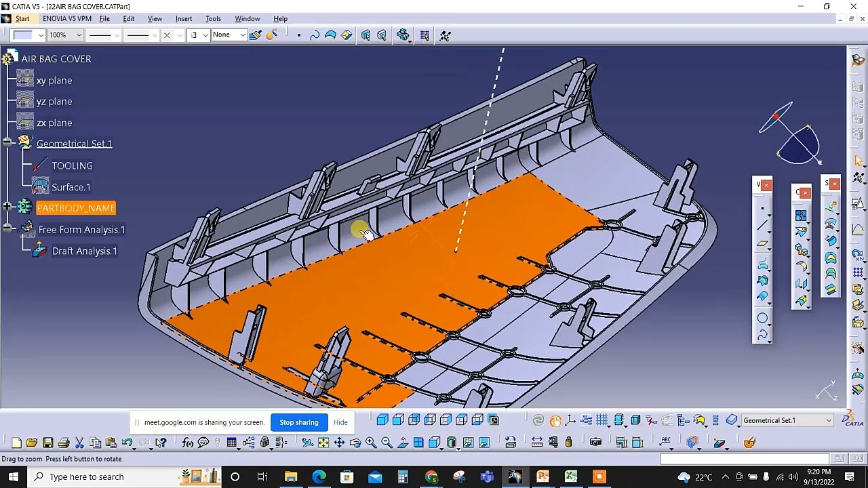This screenshot has width=868, height=488.
Task: Open the Edit menu
Action: point(128,18)
